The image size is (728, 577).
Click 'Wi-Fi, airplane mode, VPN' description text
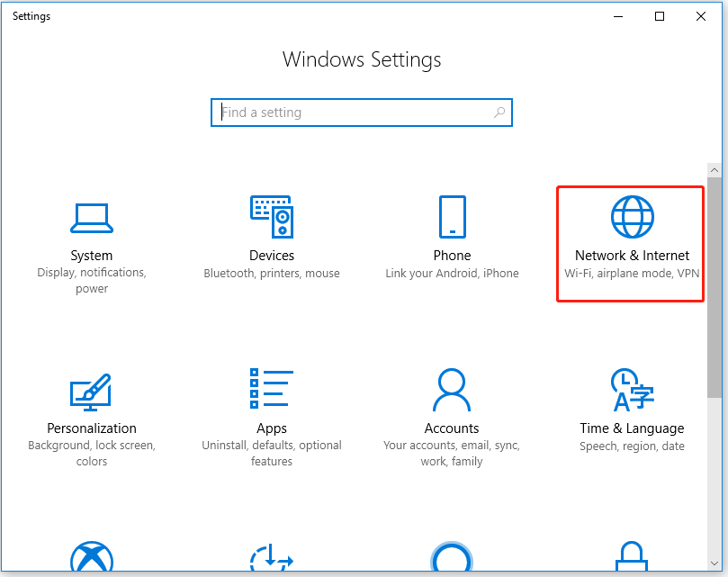632,274
